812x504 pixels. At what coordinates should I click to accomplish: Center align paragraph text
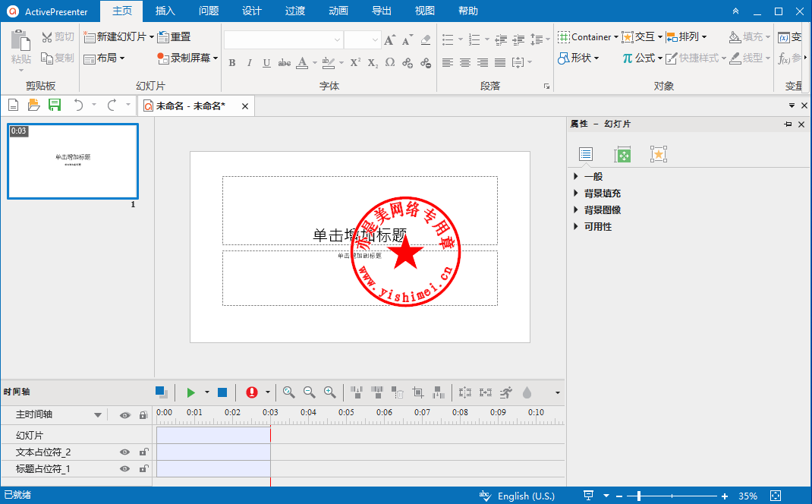tap(465, 63)
